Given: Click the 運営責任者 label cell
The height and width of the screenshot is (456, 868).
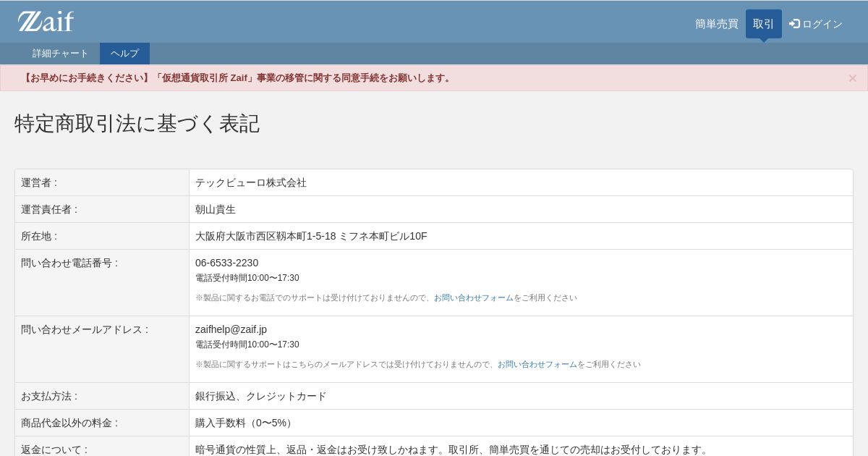Looking at the screenshot, I should tap(102, 209).
